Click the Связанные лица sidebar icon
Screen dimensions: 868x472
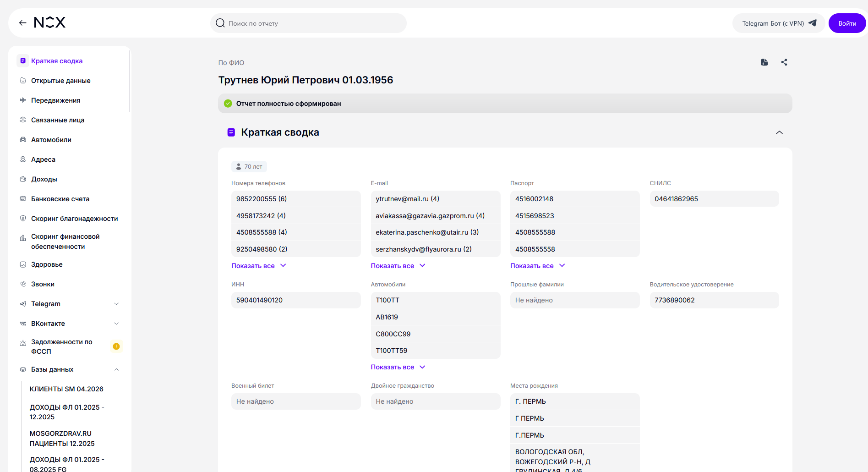click(x=23, y=120)
